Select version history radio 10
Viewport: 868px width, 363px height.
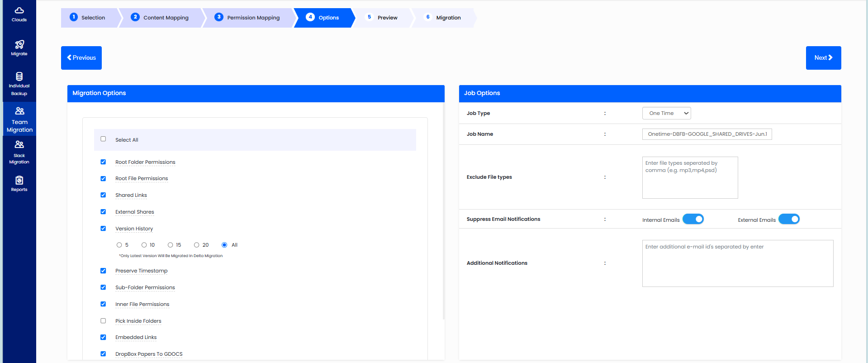coord(144,245)
